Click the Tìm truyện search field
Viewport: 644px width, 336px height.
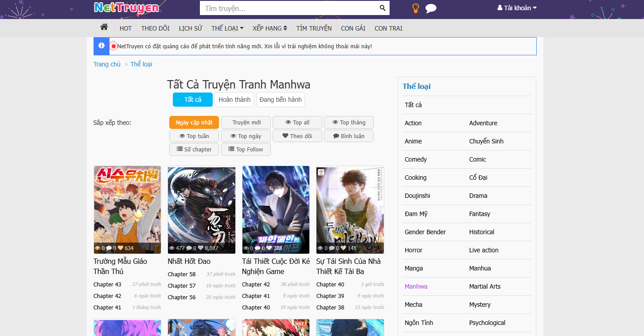[x=288, y=8]
